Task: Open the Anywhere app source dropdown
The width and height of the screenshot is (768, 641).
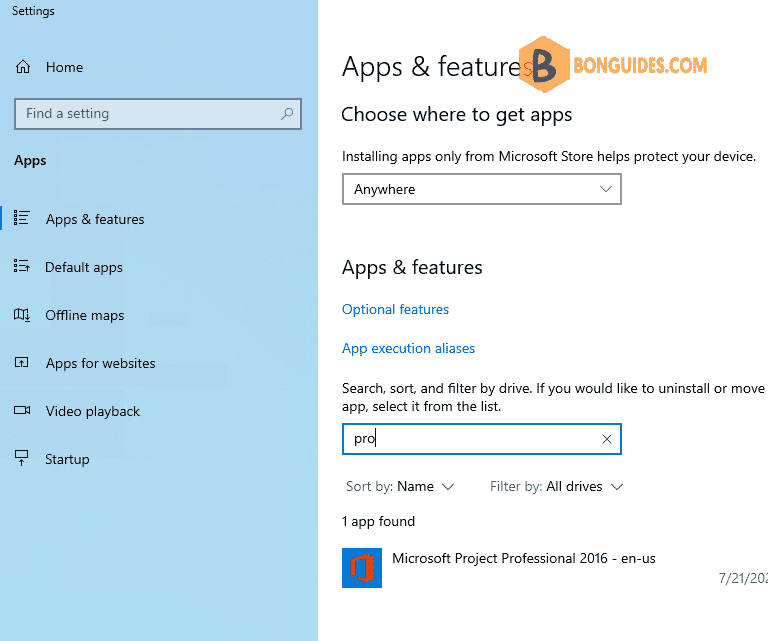Action: pyautogui.click(x=481, y=189)
